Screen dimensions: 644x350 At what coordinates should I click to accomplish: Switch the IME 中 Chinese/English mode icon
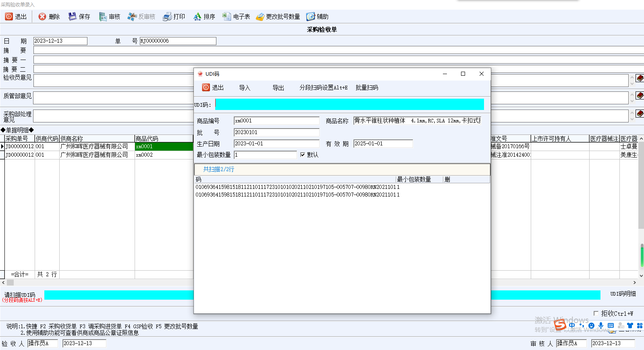[572, 325]
